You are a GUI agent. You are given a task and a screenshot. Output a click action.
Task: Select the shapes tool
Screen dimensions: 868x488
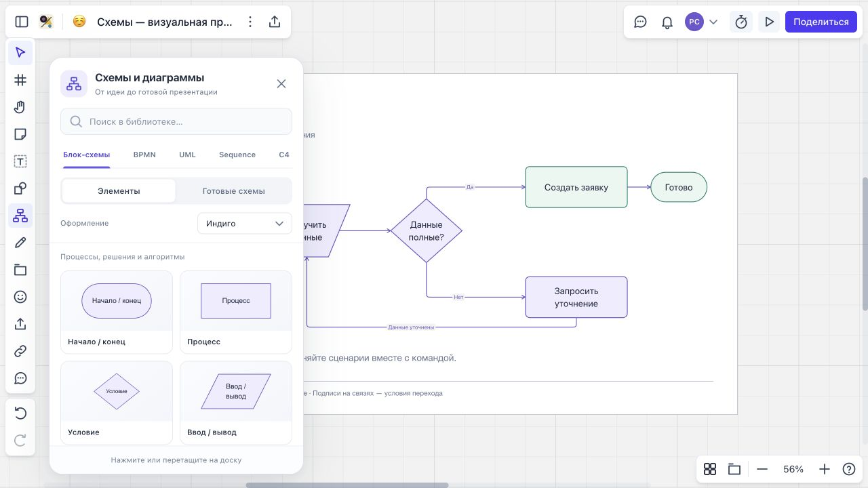pyautogui.click(x=20, y=188)
